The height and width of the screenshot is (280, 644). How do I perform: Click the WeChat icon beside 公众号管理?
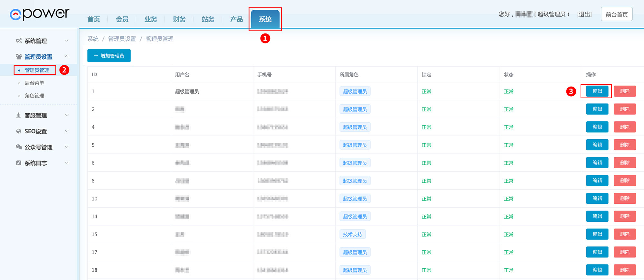(19, 147)
